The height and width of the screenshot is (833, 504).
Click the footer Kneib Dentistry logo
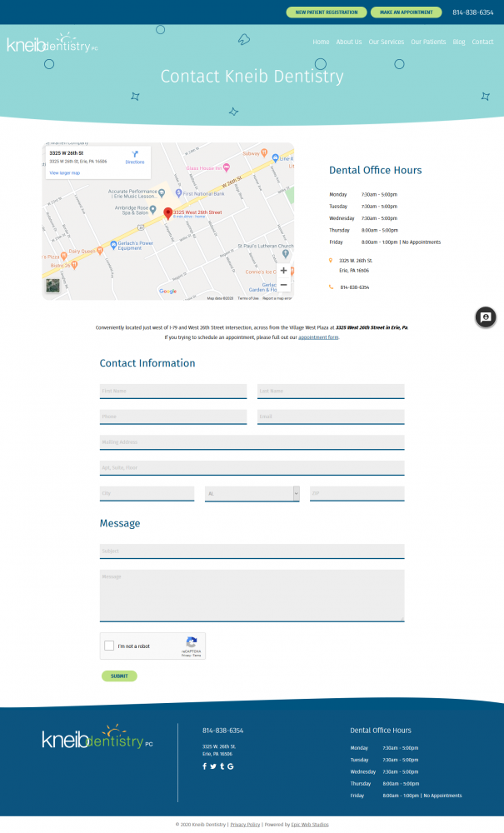(97, 736)
